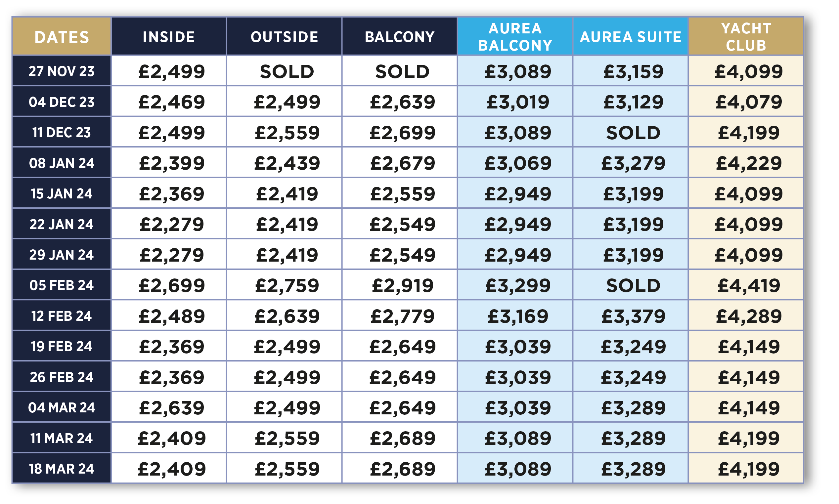Select the INSIDE column header
Viewport: 839px width, 504px height.
[169, 36]
